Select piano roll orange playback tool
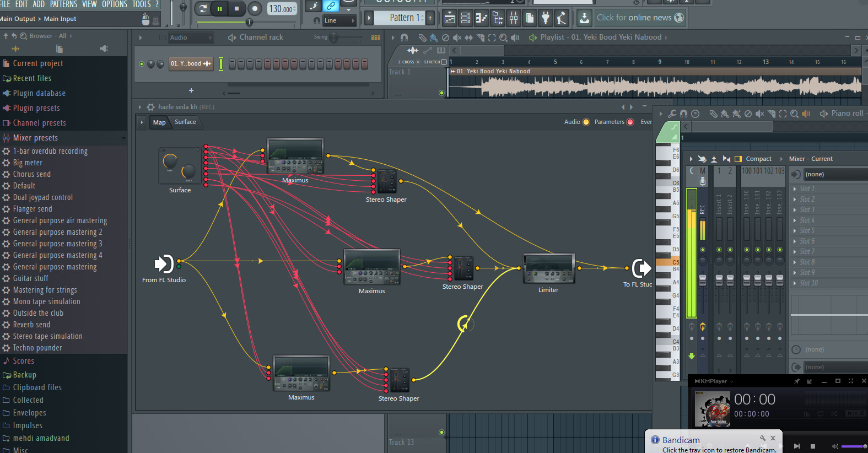 [806, 114]
